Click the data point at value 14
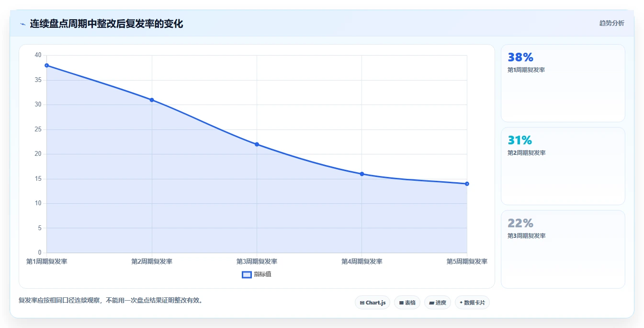The width and height of the screenshot is (644, 328). click(467, 184)
